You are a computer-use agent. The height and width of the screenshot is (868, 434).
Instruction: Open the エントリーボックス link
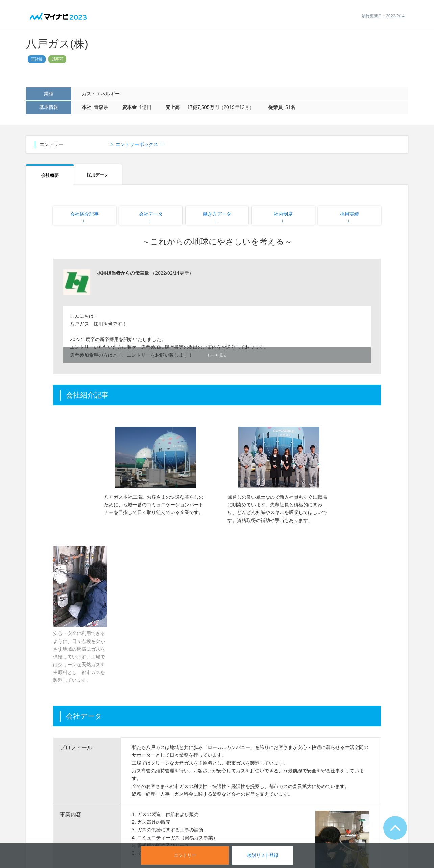pos(137,144)
